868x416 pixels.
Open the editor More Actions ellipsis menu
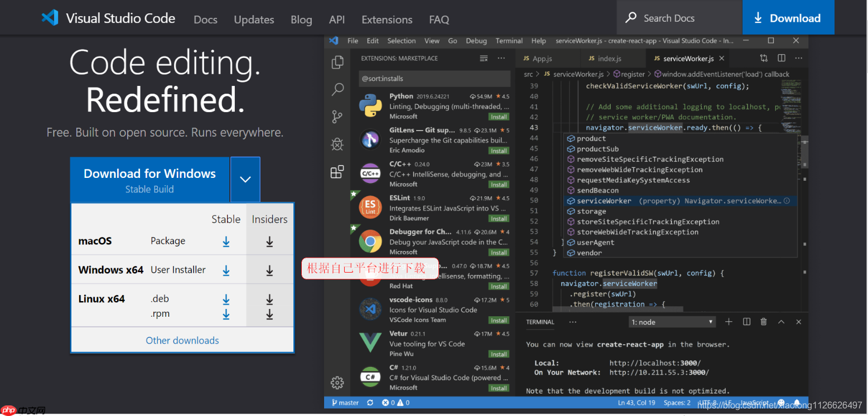tap(798, 57)
